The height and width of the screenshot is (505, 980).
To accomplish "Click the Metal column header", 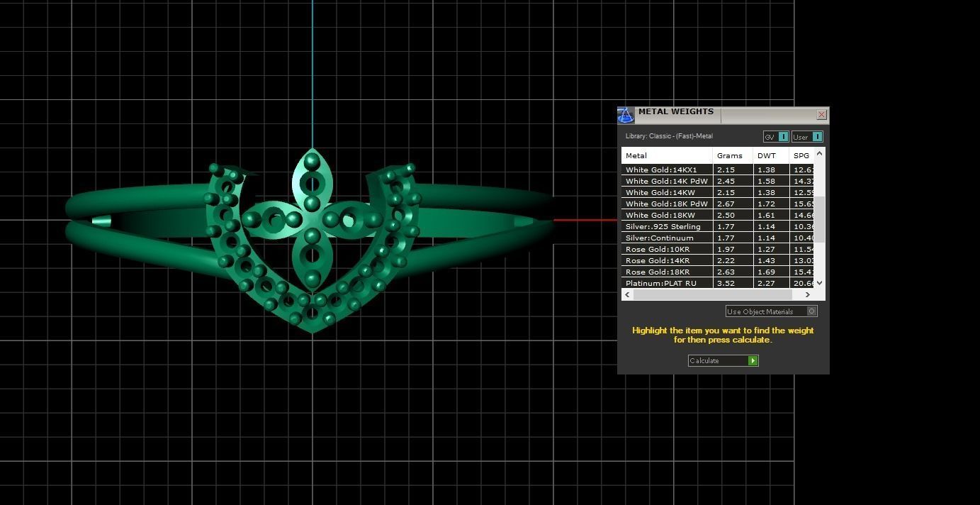I will click(x=667, y=155).
